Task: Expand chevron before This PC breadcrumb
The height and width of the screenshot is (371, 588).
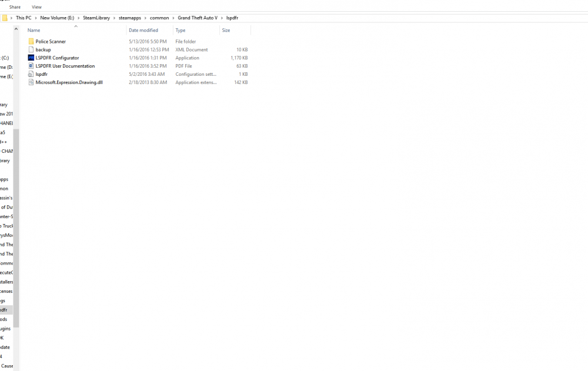Action: 11,18
